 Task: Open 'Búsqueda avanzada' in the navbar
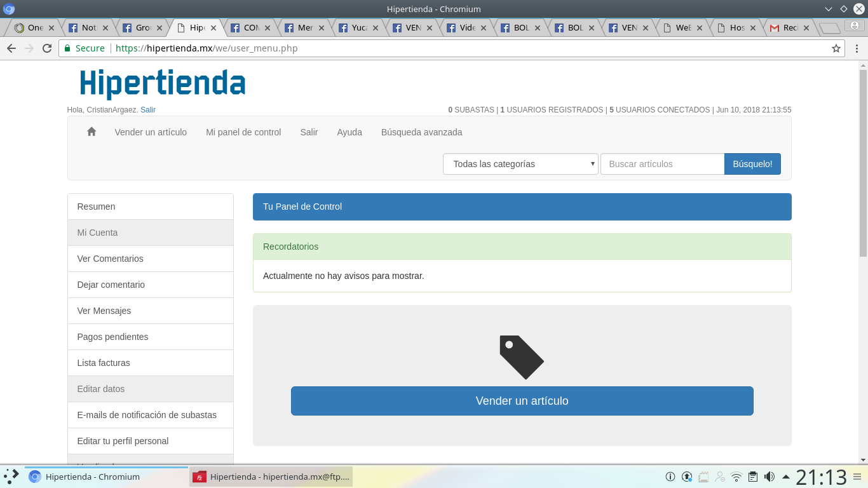[x=422, y=132]
